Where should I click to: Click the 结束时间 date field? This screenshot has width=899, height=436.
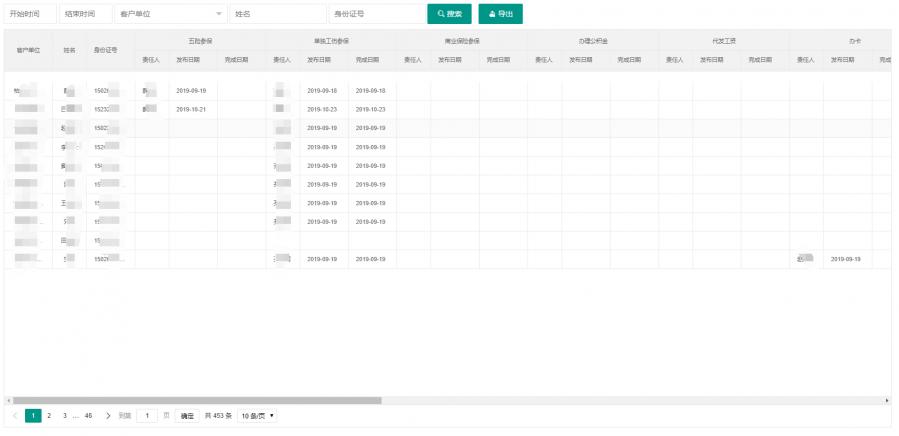coord(86,14)
